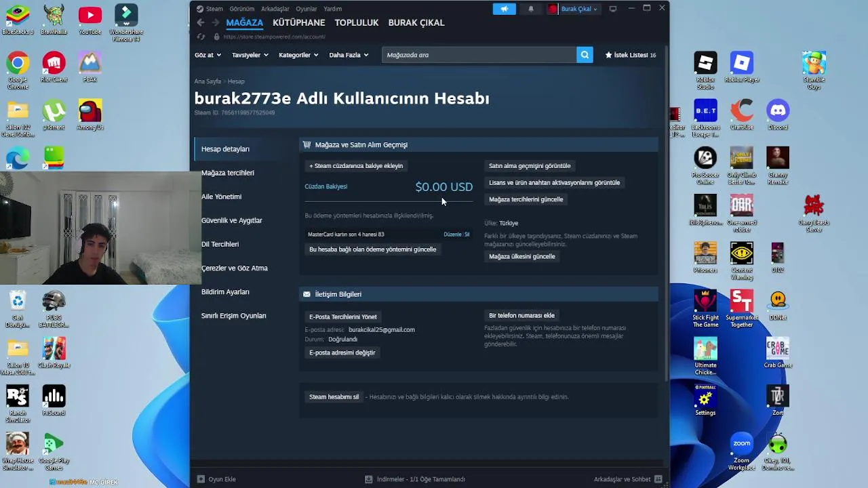Open Arkadaşlar ve Sohbet panel
868x488 pixels.
pos(627,479)
